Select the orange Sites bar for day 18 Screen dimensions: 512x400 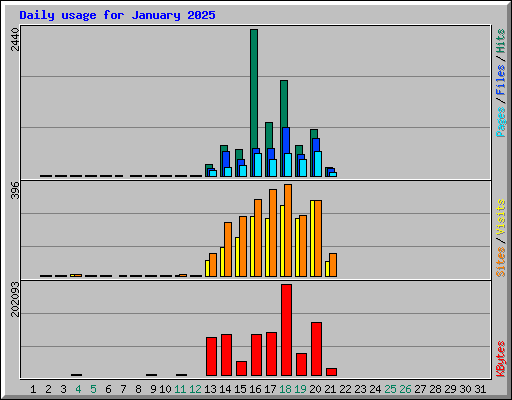click(288, 230)
